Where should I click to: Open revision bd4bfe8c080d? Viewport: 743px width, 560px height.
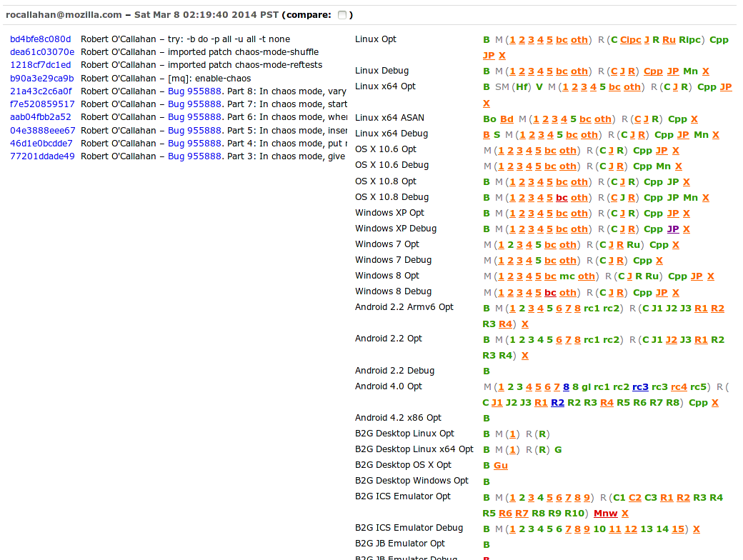[40, 39]
